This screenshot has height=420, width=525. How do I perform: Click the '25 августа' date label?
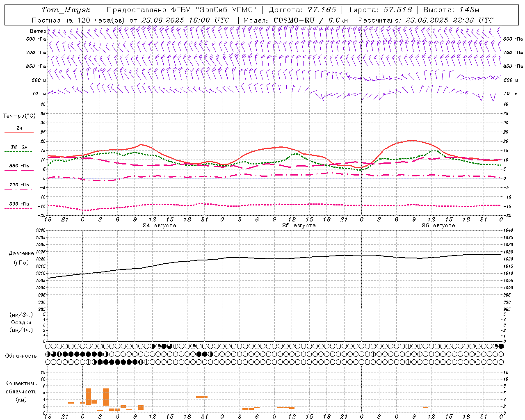pos(299,226)
